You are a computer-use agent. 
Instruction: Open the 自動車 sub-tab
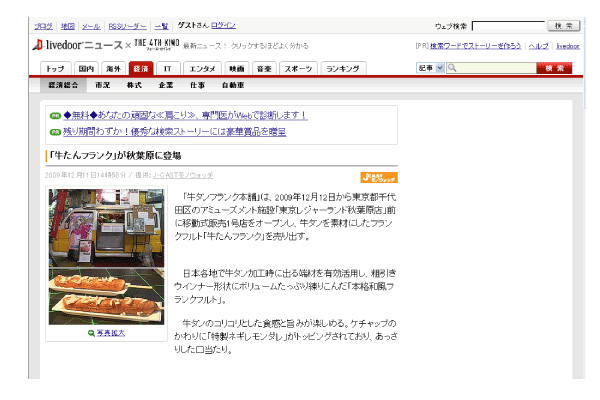[233, 85]
